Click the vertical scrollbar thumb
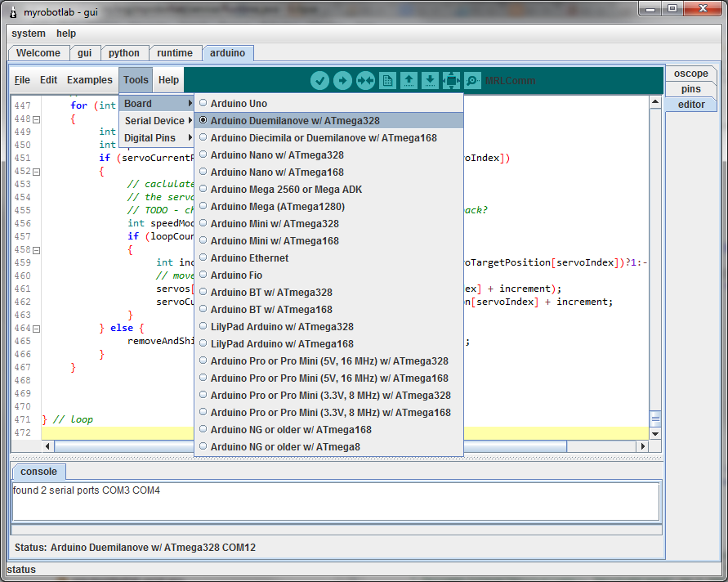The image size is (728, 582). (655, 419)
